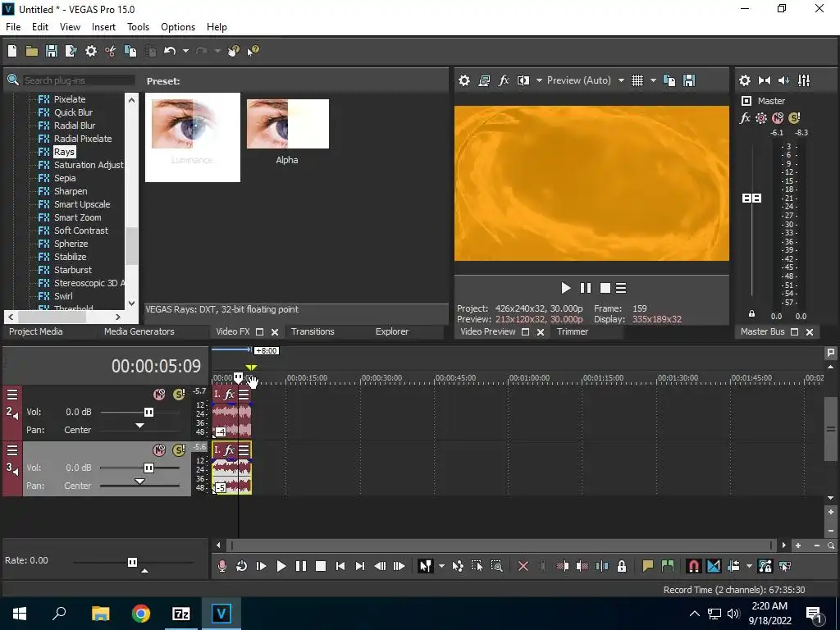Switch to the Transitions tab
The height and width of the screenshot is (630, 840).
point(313,331)
